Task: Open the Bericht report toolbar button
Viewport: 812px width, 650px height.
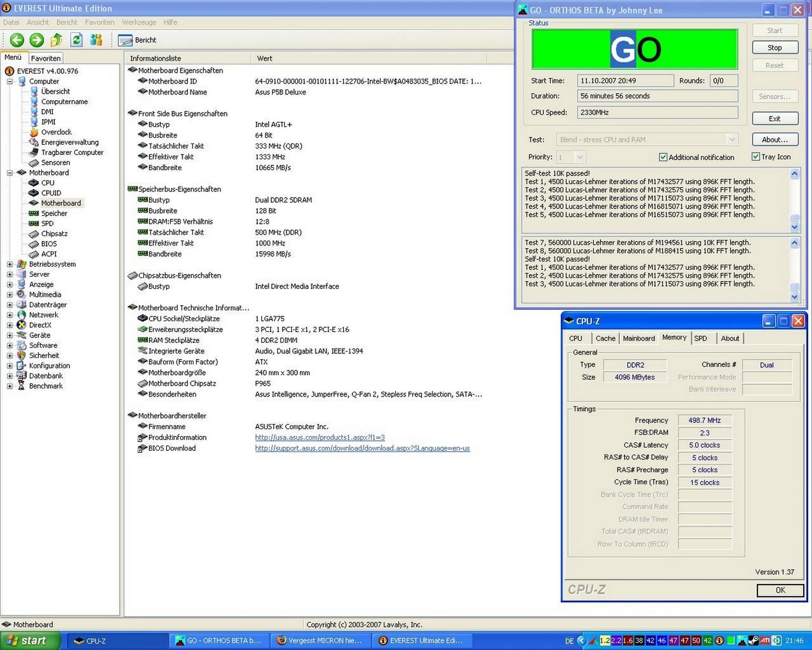Action: tap(138, 40)
